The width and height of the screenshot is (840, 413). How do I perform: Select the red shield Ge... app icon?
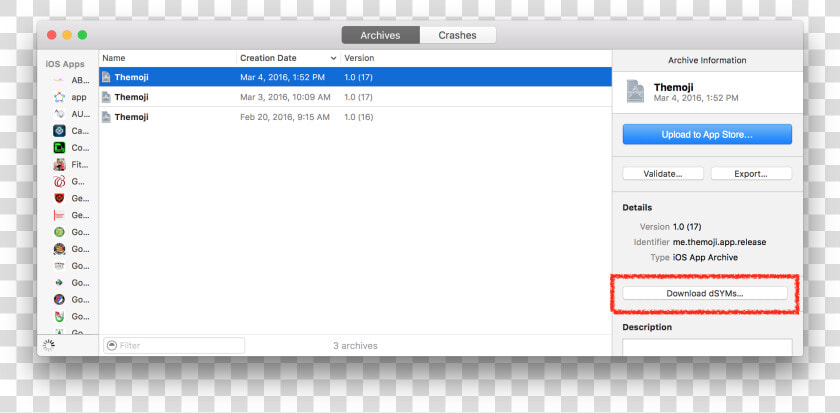(x=59, y=198)
